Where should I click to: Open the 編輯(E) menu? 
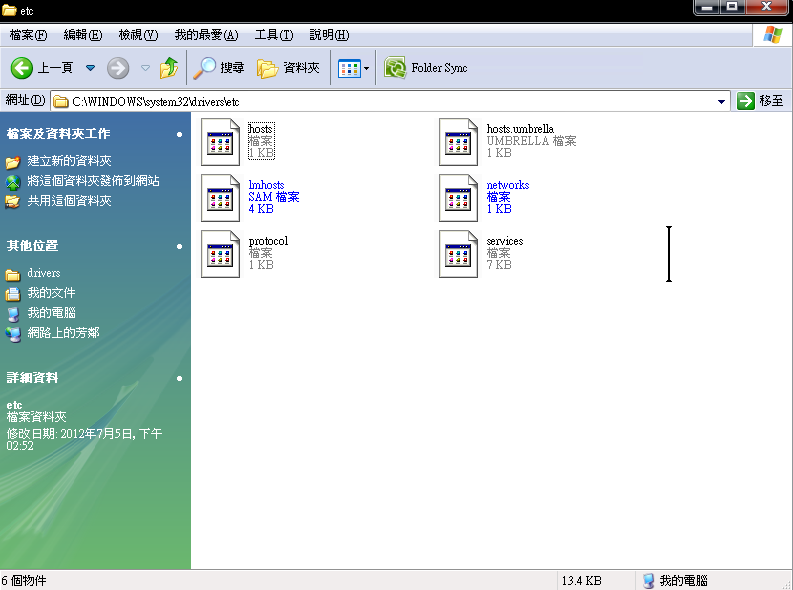click(x=83, y=35)
